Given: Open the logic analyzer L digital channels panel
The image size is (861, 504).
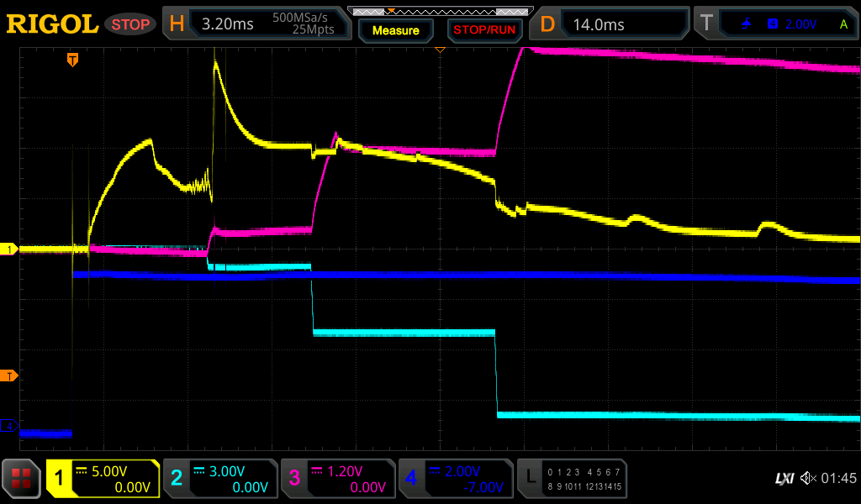Looking at the screenshot, I should pyautogui.click(x=571, y=479).
